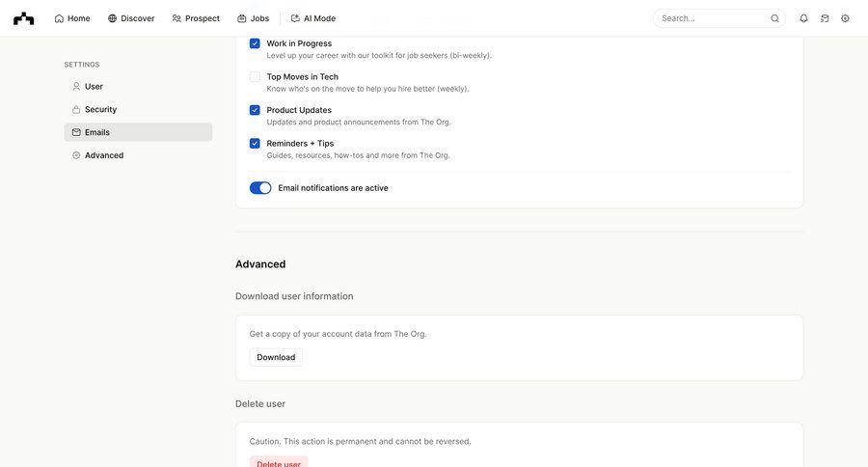Image resolution: width=868 pixels, height=467 pixels.
Task: Click The Org logo icon
Action: click(x=24, y=18)
